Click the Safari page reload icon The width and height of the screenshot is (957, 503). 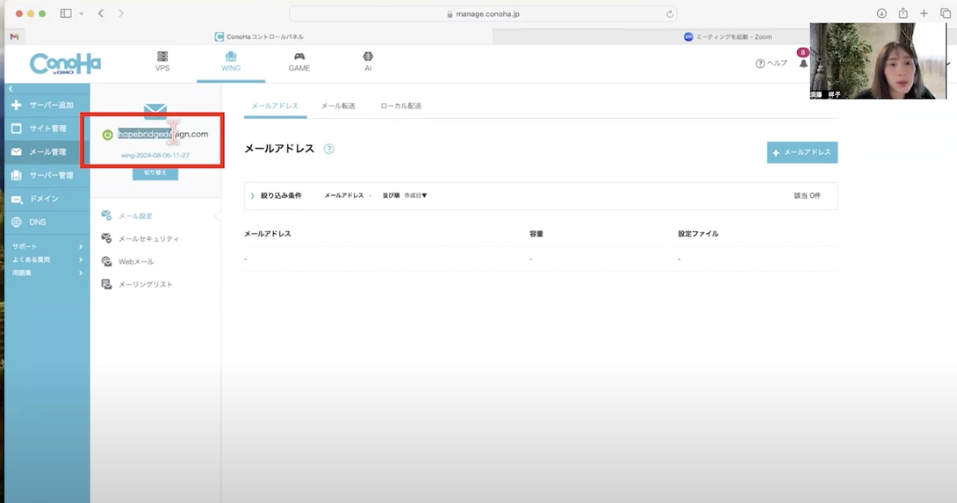669,14
